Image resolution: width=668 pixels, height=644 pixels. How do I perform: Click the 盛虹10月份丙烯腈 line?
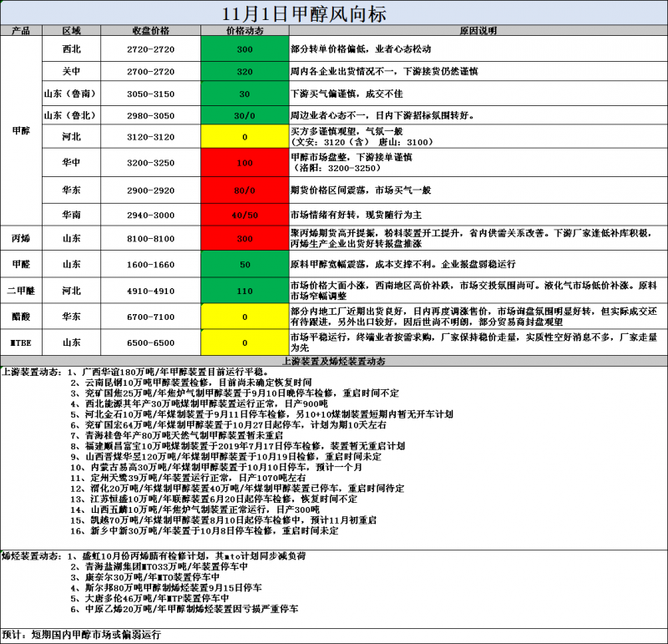[186, 555]
